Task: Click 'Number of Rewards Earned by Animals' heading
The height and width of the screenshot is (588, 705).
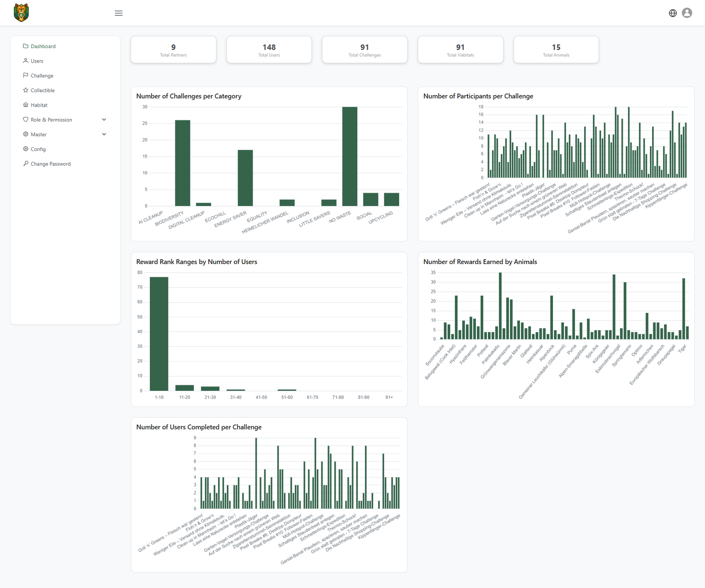Action: pos(480,262)
